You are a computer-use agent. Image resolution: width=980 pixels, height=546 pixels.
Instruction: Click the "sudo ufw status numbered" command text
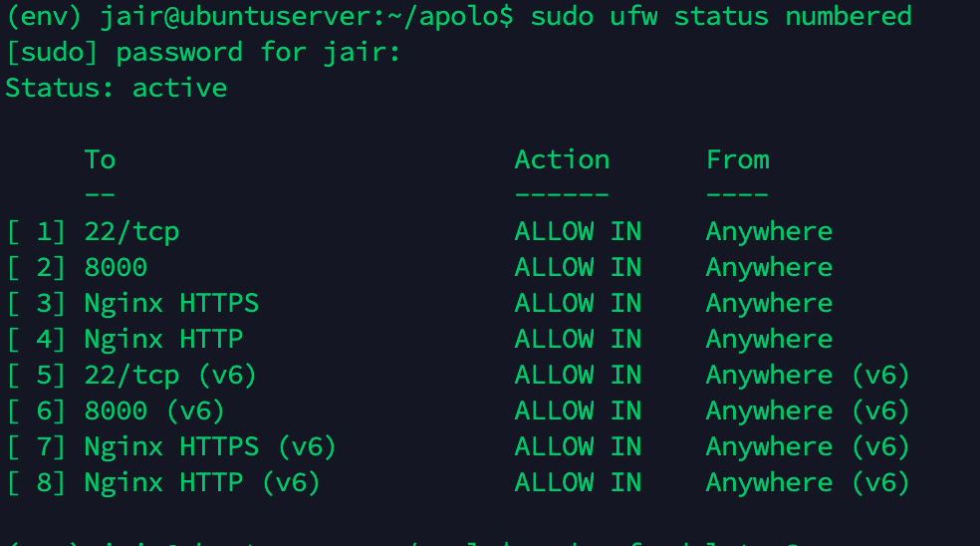721,16
